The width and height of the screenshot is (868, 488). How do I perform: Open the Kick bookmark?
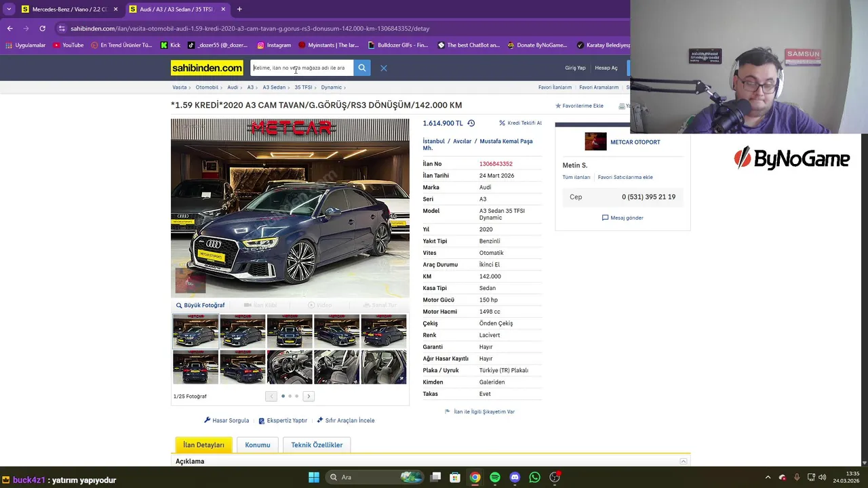point(170,45)
